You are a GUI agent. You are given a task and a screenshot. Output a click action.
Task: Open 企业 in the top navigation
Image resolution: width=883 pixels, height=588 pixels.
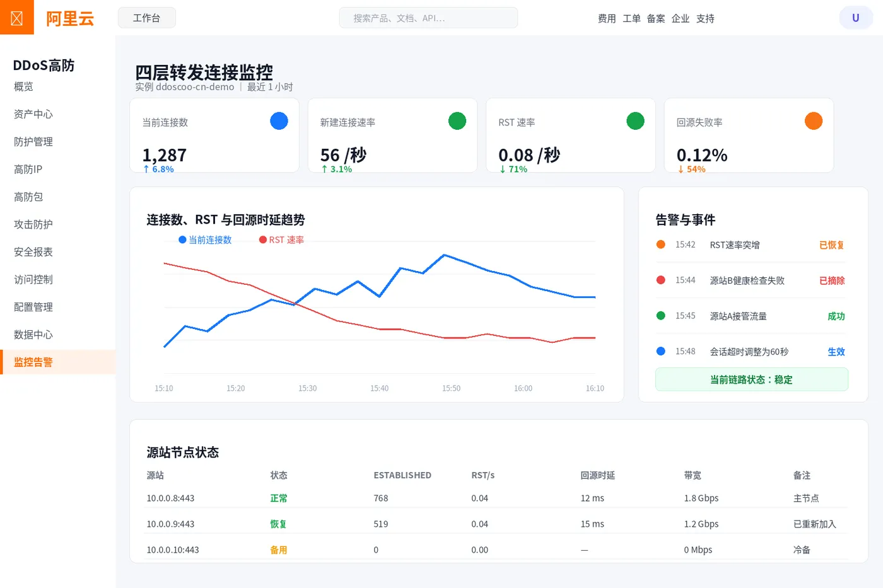[681, 19]
